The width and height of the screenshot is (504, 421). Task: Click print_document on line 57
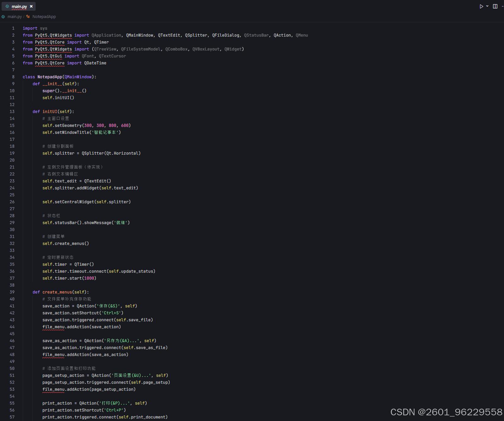(x=148, y=417)
